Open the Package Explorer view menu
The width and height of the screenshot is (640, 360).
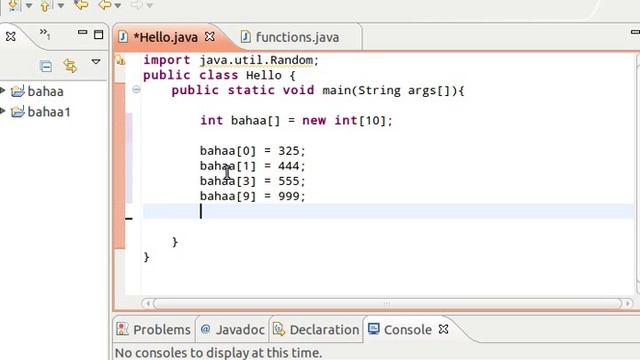click(96, 62)
